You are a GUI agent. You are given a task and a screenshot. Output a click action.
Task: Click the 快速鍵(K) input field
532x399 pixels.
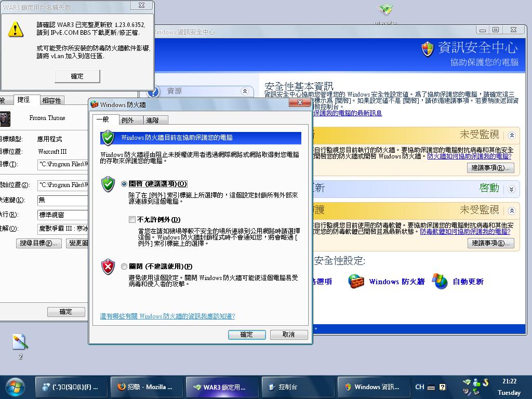(x=62, y=200)
